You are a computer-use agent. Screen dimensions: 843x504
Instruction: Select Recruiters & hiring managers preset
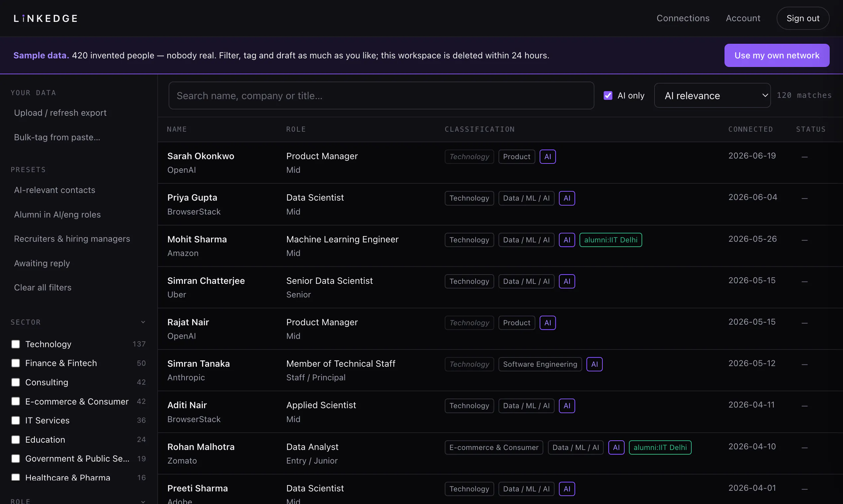(72, 239)
